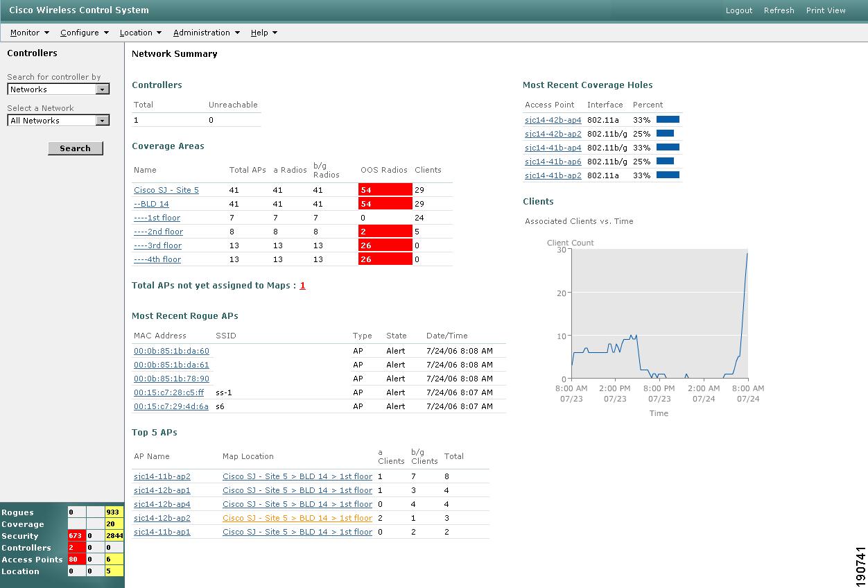The height and width of the screenshot is (588, 868).
Task: Open the orange map location link for sjc14-12b-ap2
Action: (x=297, y=518)
